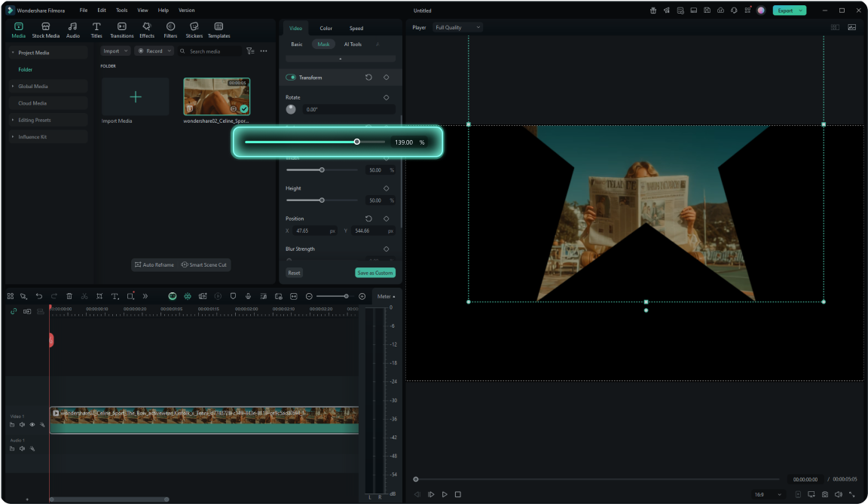868x504 pixels.
Task: Add a keyframe for Height
Action: coord(387,188)
